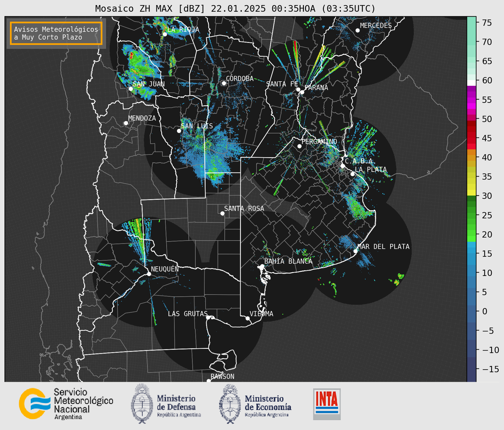The width and height of the screenshot is (504, 430).
Task: Click the Rawson city marker dot
Action: (x=209, y=381)
